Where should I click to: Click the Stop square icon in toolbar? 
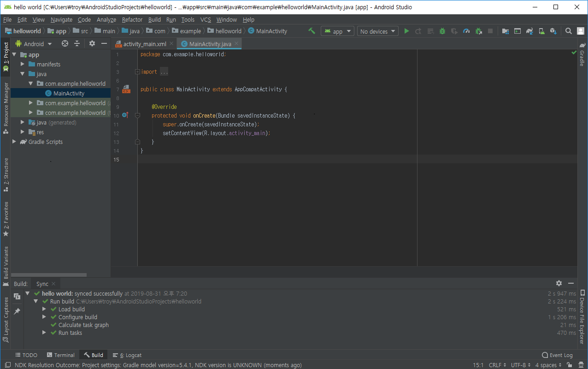pos(490,31)
